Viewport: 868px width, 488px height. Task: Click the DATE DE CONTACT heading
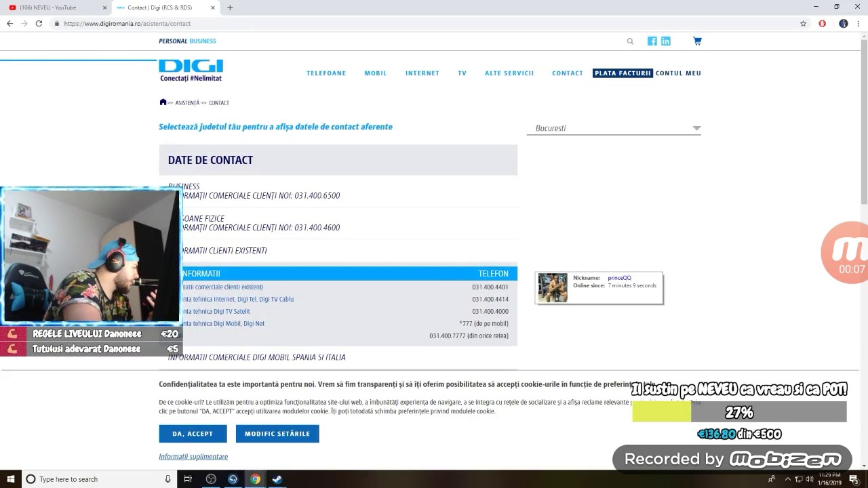[x=210, y=161]
